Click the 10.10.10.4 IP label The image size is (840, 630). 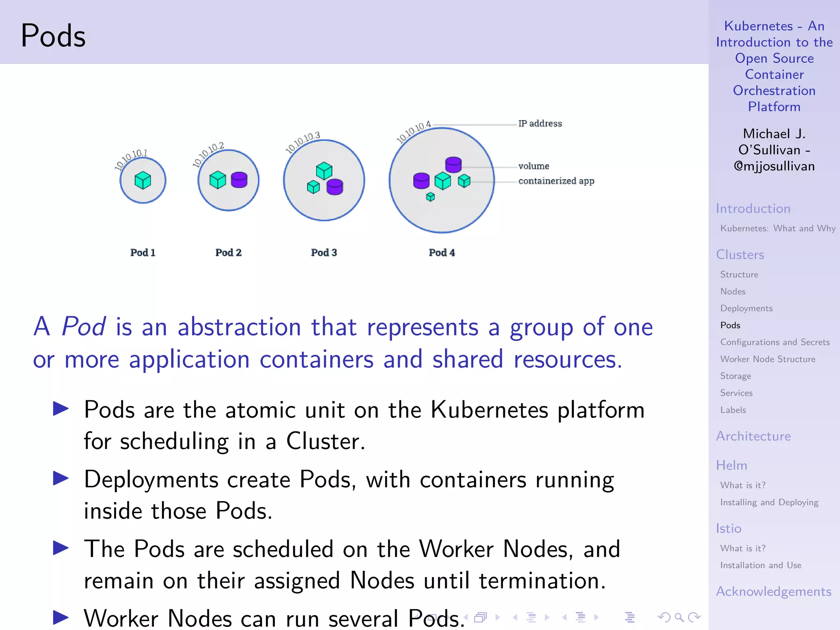click(413, 132)
